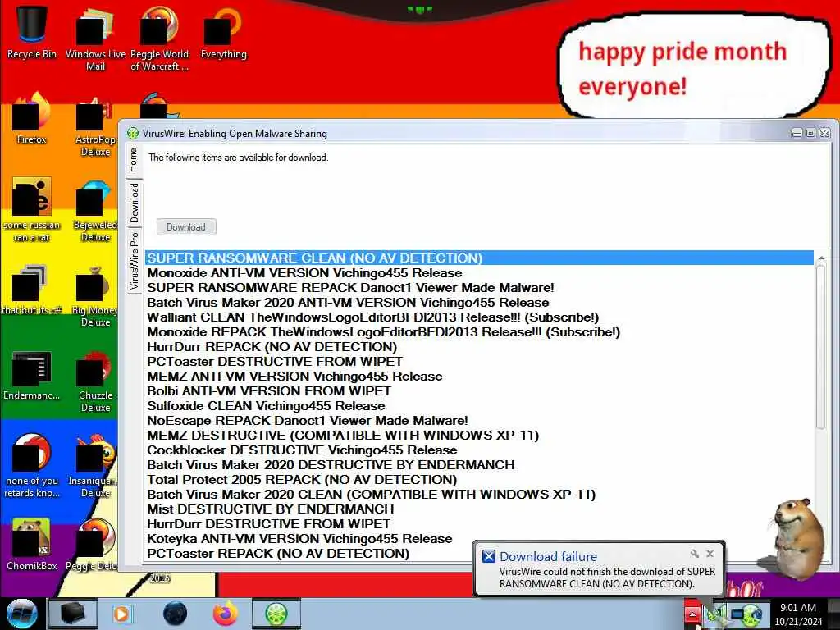The image size is (840, 630).
Task: Select 'Koteyka ANTI-VM VERSION Vichingo455 Release'
Action: [479, 538]
